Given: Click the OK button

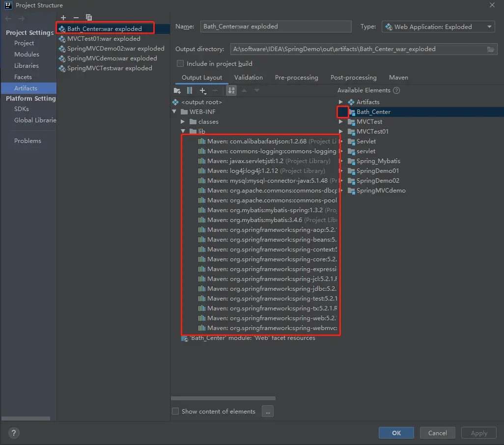Looking at the screenshot, I should pos(396,433).
